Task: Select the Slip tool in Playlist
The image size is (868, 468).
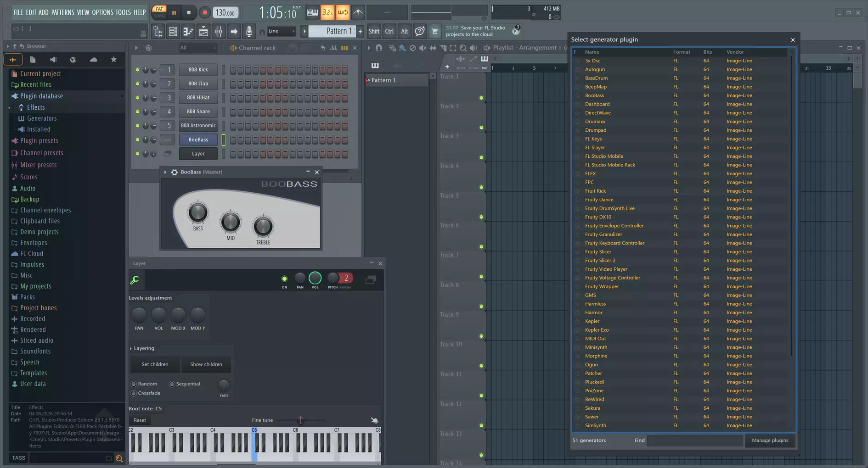Action: [433, 48]
